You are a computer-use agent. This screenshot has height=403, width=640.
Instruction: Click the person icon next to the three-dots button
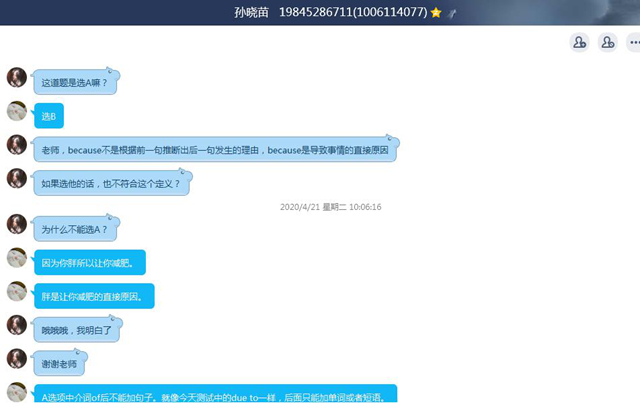[607, 42]
